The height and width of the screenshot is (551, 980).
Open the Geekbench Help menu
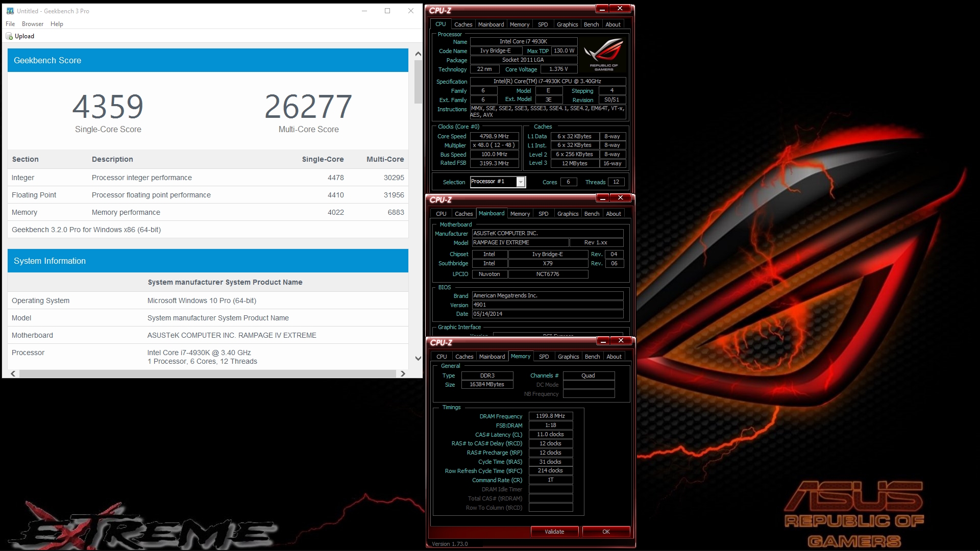click(57, 24)
